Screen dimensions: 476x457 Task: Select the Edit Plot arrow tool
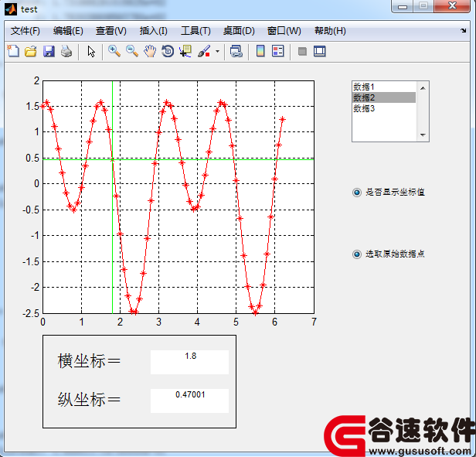pyautogui.click(x=91, y=51)
